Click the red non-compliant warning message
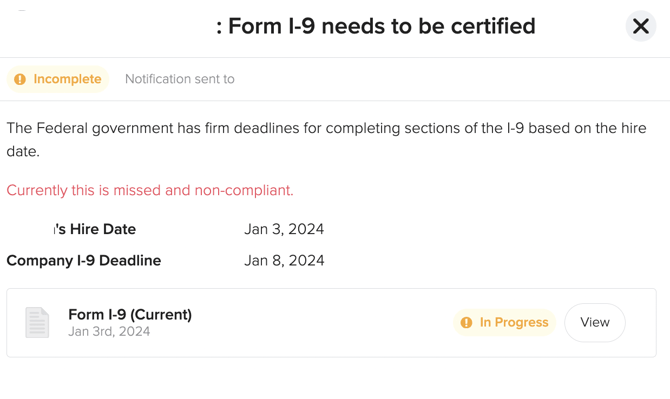 click(x=150, y=190)
